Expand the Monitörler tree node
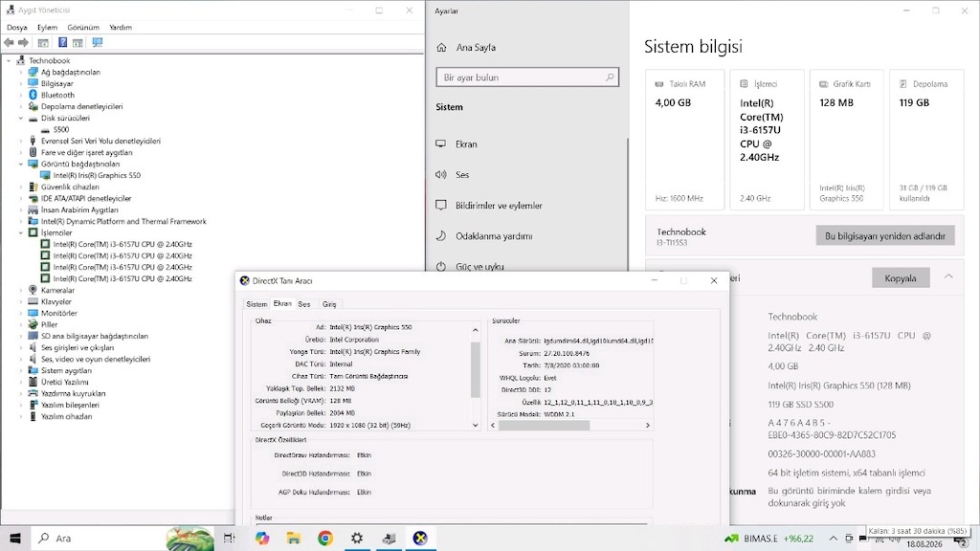Screen dimensions: 980x551 tap(21, 313)
